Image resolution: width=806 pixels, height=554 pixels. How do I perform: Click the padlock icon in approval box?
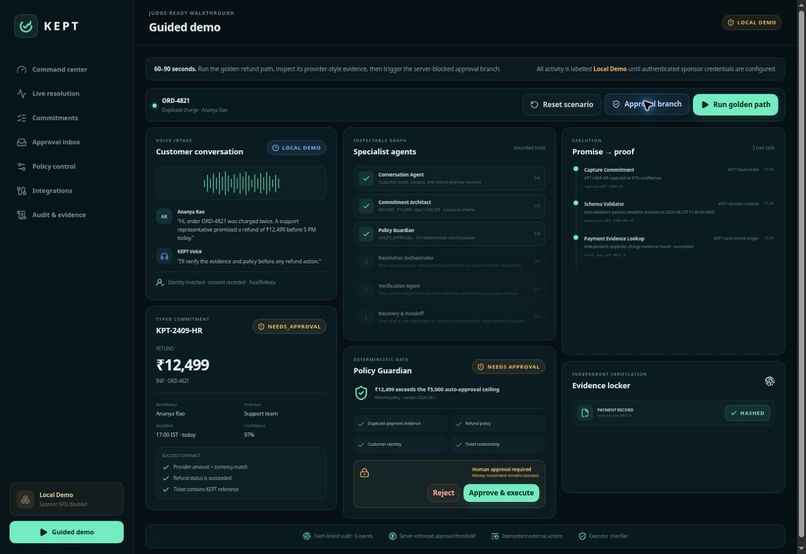coord(364,473)
